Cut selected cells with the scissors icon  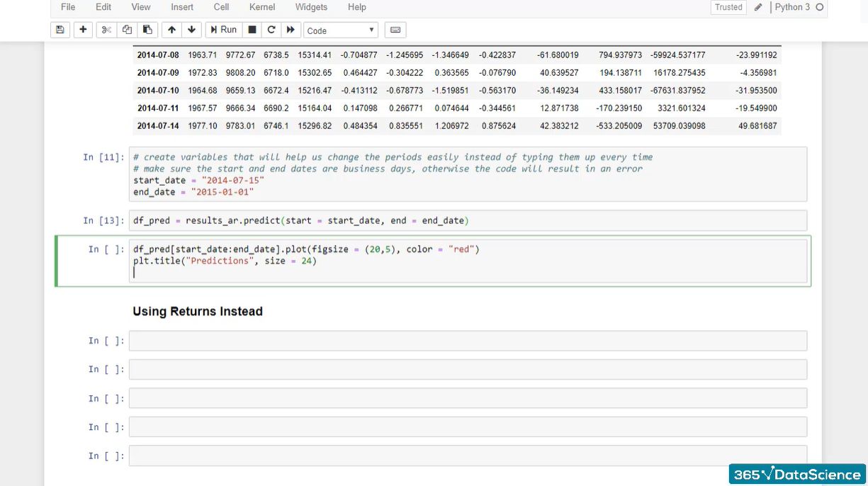click(106, 29)
